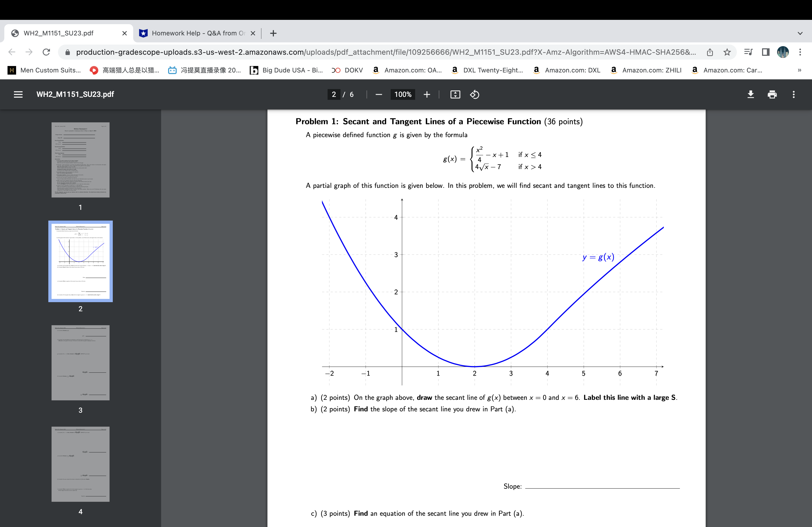Open the PDF viewer more options menu
Image resolution: width=812 pixels, height=527 pixels.
coord(794,94)
